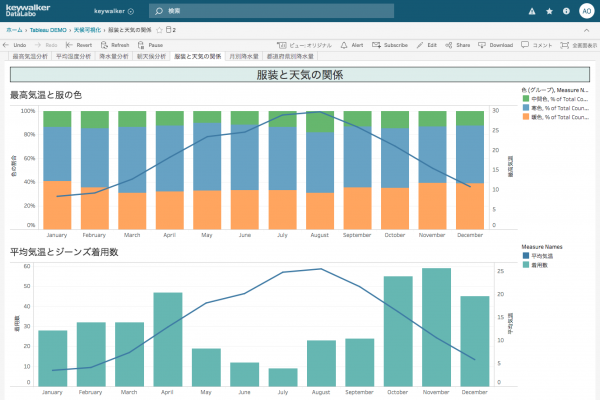This screenshot has width=600, height=400.
Task: Click the blue 寒色 legend swatch
Action: click(x=526, y=108)
